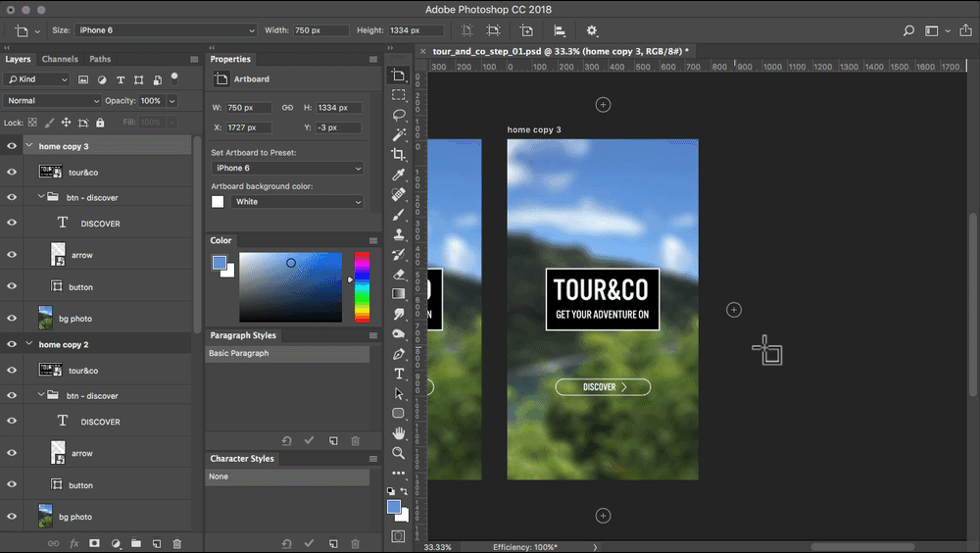Viewport: 980px width, 553px height.
Task: Select the Horizontal Type tool
Action: (399, 374)
